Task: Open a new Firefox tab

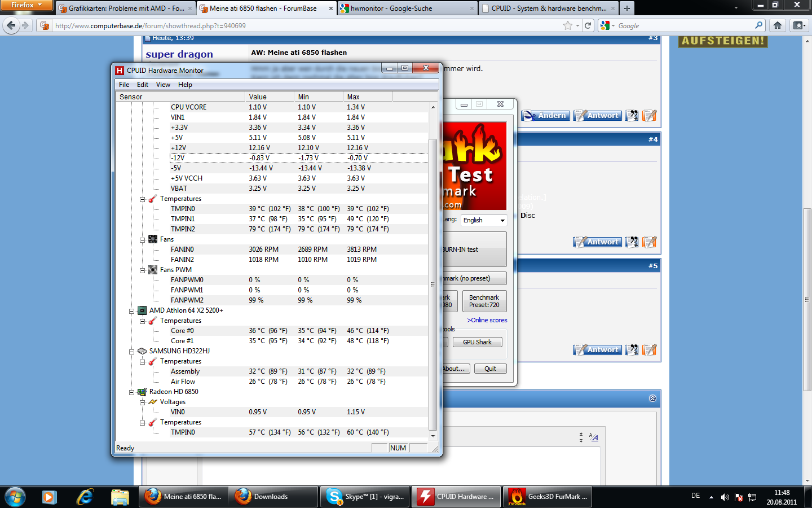Action: tap(626, 8)
